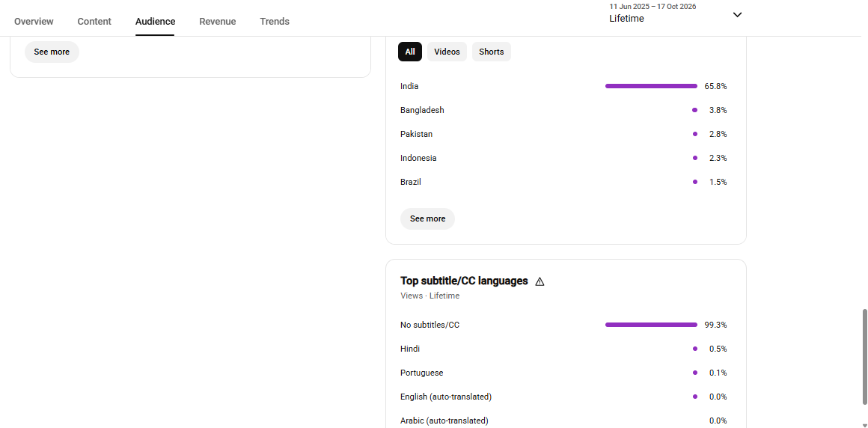Click the 0.1% Portuguese value

718,373
